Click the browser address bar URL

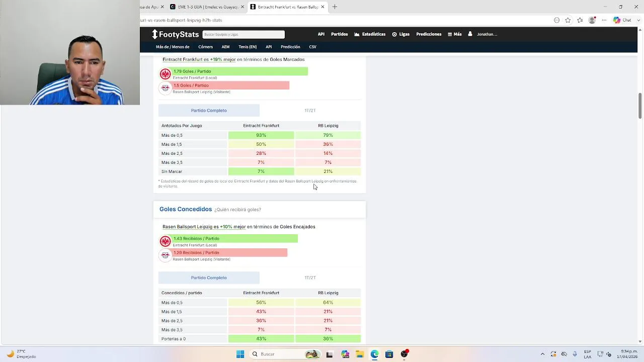tap(181, 20)
